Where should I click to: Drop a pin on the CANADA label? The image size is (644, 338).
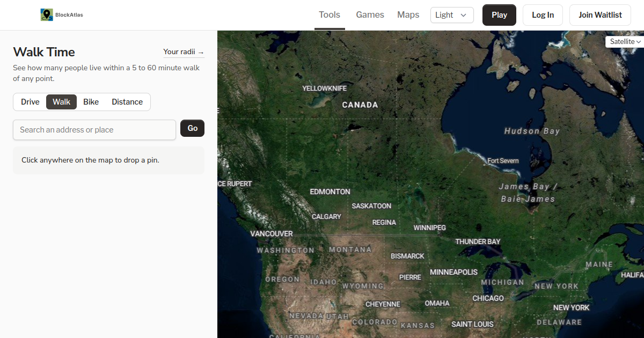[360, 105]
